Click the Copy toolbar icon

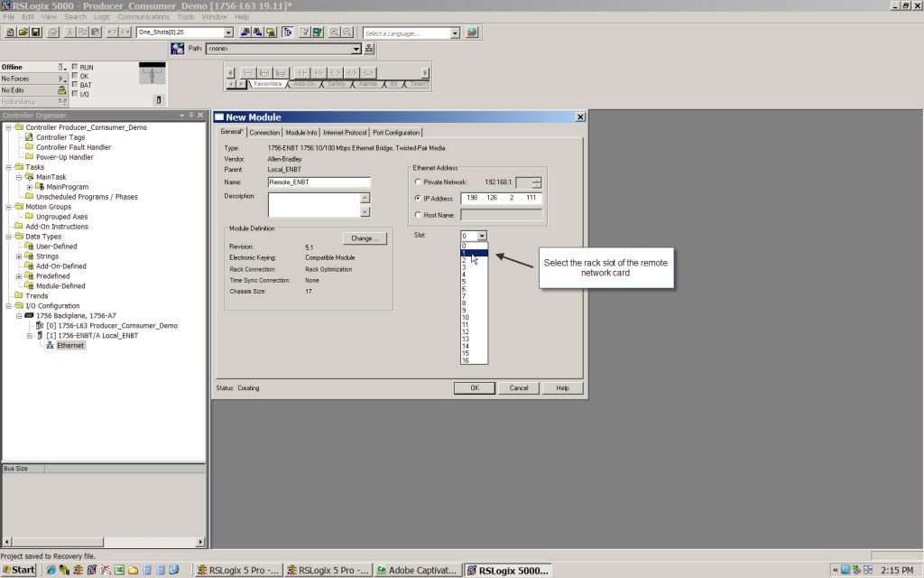pos(82,33)
